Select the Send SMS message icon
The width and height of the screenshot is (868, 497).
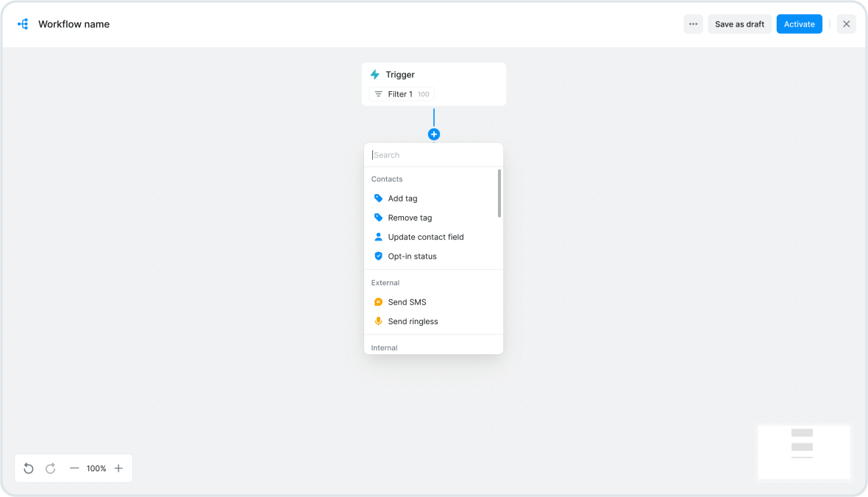click(378, 301)
